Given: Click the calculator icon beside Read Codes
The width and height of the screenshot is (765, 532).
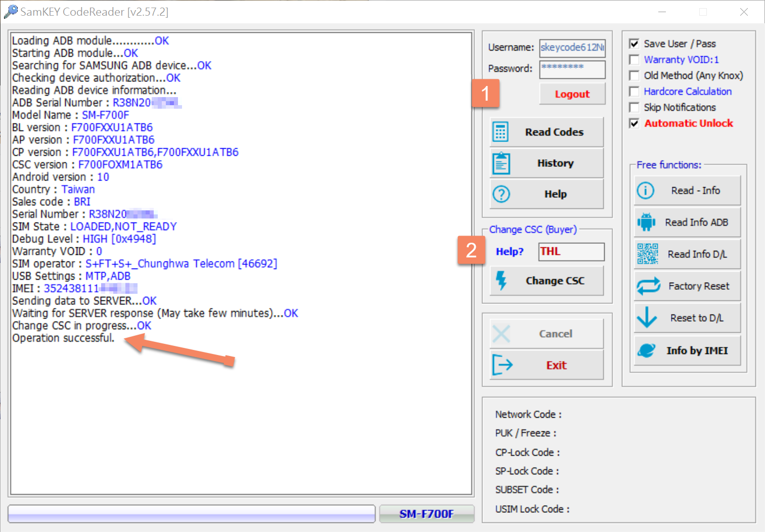Looking at the screenshot, I should click(501, 132).
